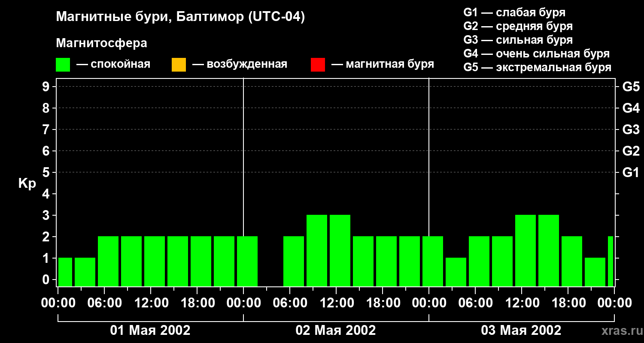The image size is (644, 343).
Task: Click the 02 May bar starting at 06:00
Action: [294, 261]
